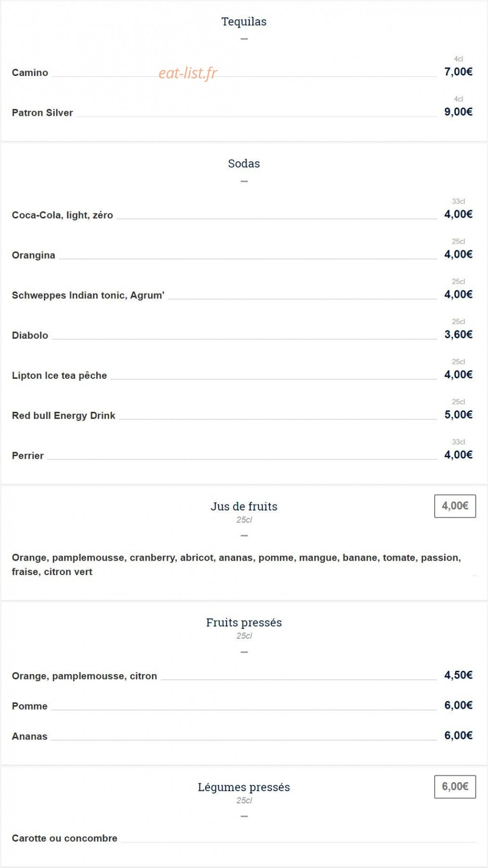Click the Diabolo 3,60€ price

[x=458, y=334]
